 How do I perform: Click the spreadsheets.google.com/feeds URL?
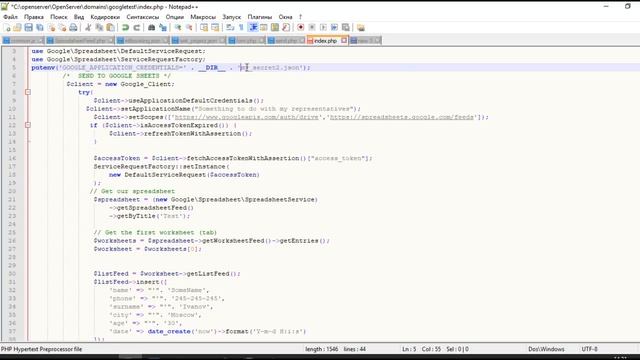coord(402,117)
